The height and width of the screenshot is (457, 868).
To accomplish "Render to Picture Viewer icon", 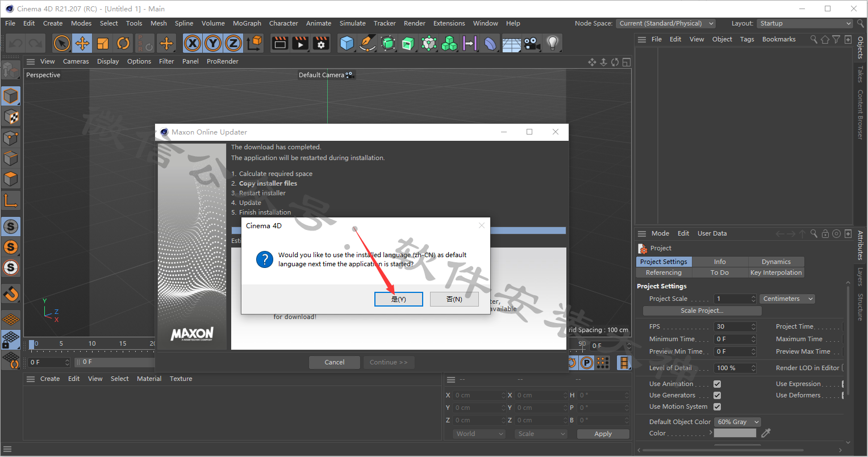I will 301,43.
